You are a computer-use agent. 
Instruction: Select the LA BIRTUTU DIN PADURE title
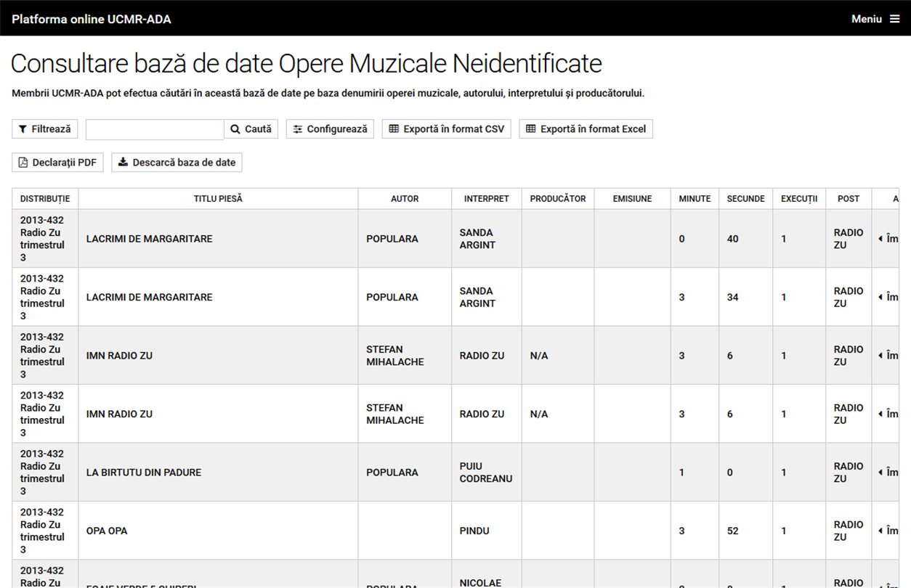pos(144,473)
